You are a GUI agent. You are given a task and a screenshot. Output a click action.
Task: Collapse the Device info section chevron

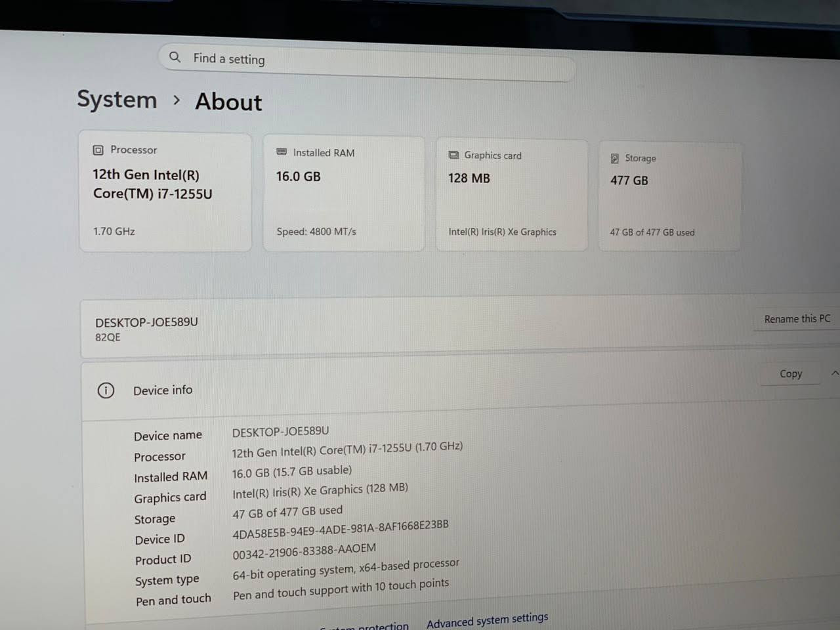click(835, 373)
